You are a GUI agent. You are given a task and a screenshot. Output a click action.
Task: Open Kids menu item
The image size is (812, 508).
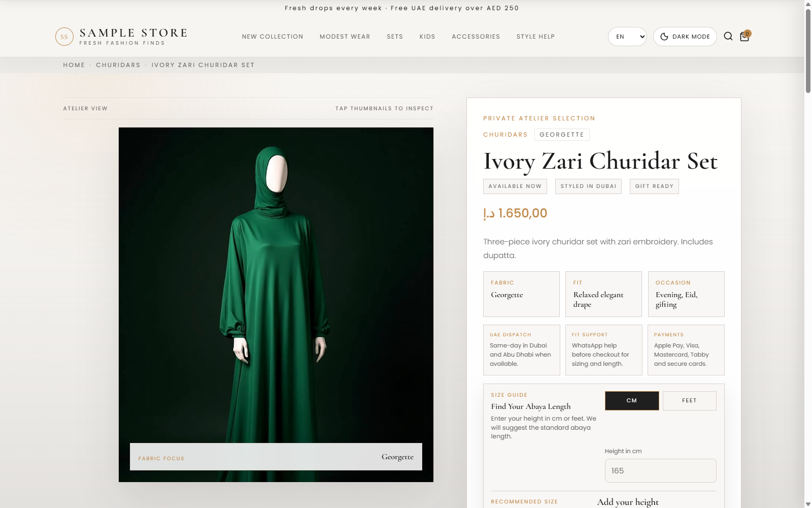click(x=427, y=37)
